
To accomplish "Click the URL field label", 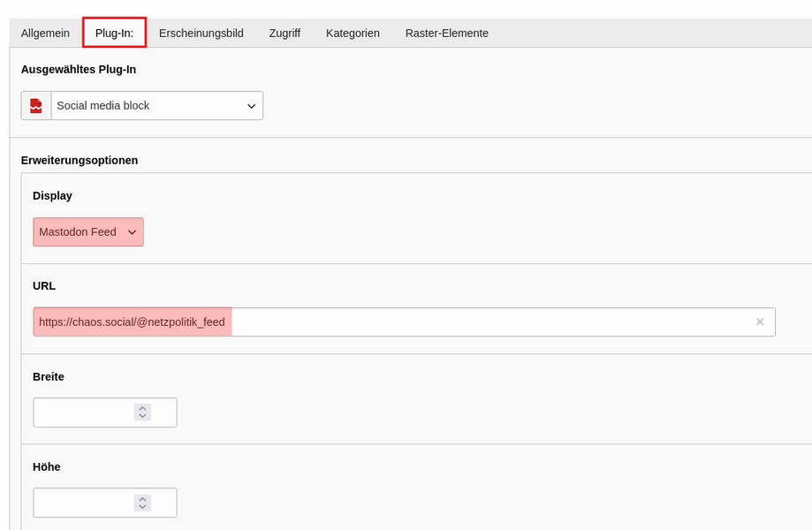I will (44, 285).
